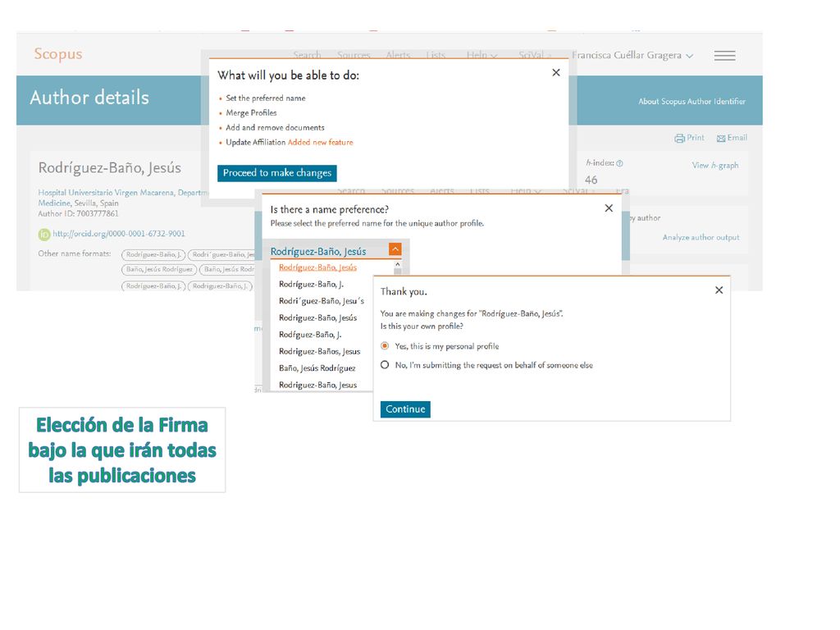The height and width of the screenshot is (630, 840).
Task: Open the Lists menu item
Action: [436, 55]
